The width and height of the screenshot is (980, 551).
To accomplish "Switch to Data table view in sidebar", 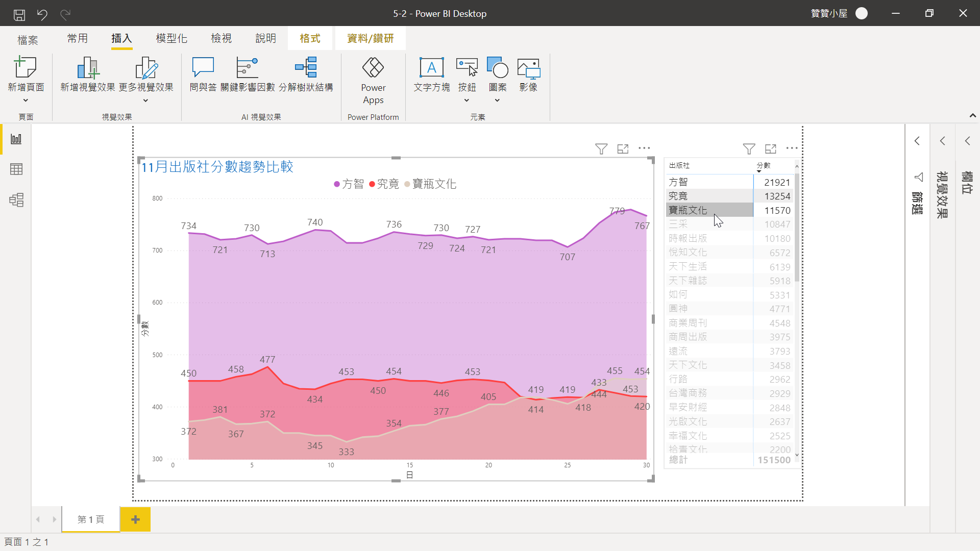I will (16, 169).
